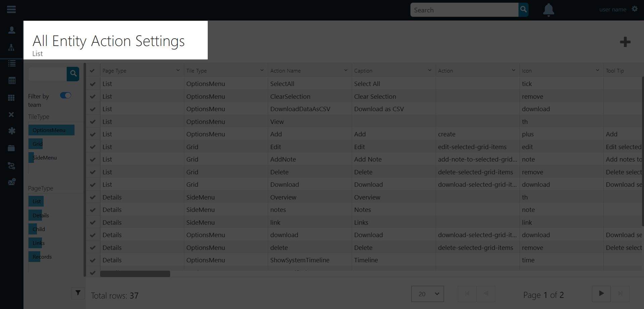This screenshot has width=644, height=309.
Task: Select the email alert icon in the sidebar
Action: (11, 181)
